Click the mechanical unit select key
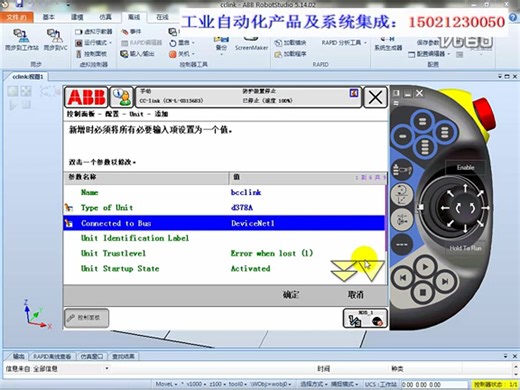 click(x=402, y=170)
